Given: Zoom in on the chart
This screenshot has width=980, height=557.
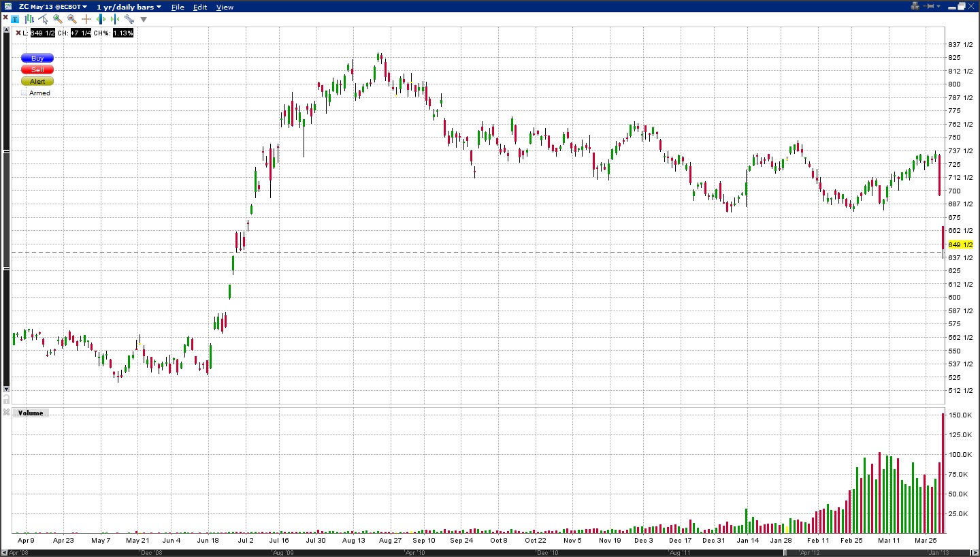Looking at the screenshot, I should tap(58, 19).
